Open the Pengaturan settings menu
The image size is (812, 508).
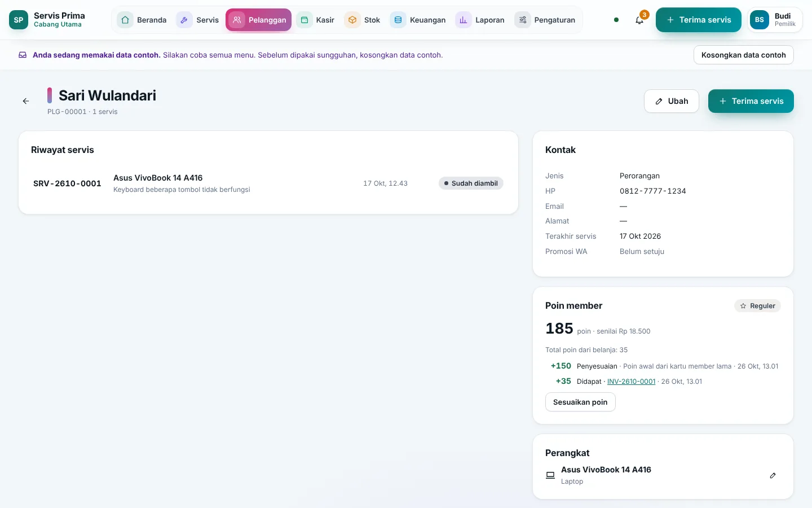tap(545, 20)
